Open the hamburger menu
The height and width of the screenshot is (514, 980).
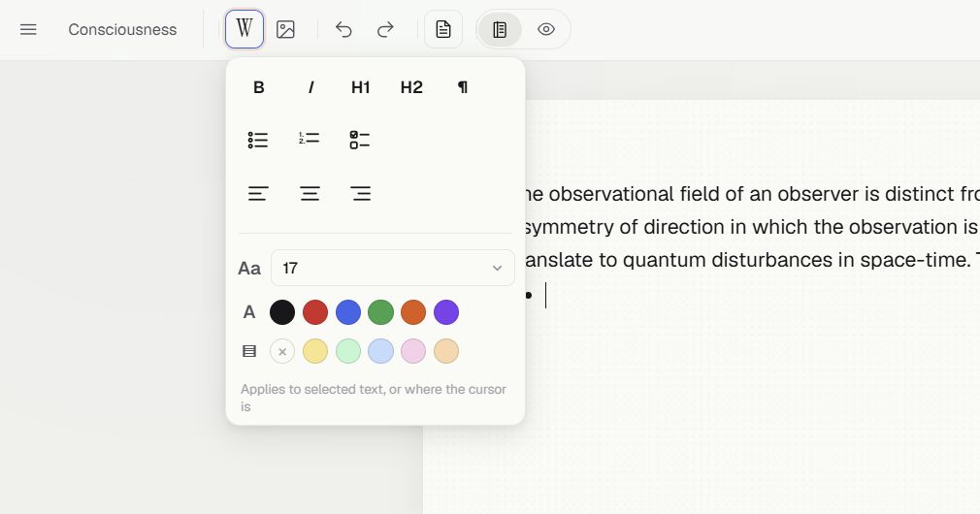click(x=28, y=29)
